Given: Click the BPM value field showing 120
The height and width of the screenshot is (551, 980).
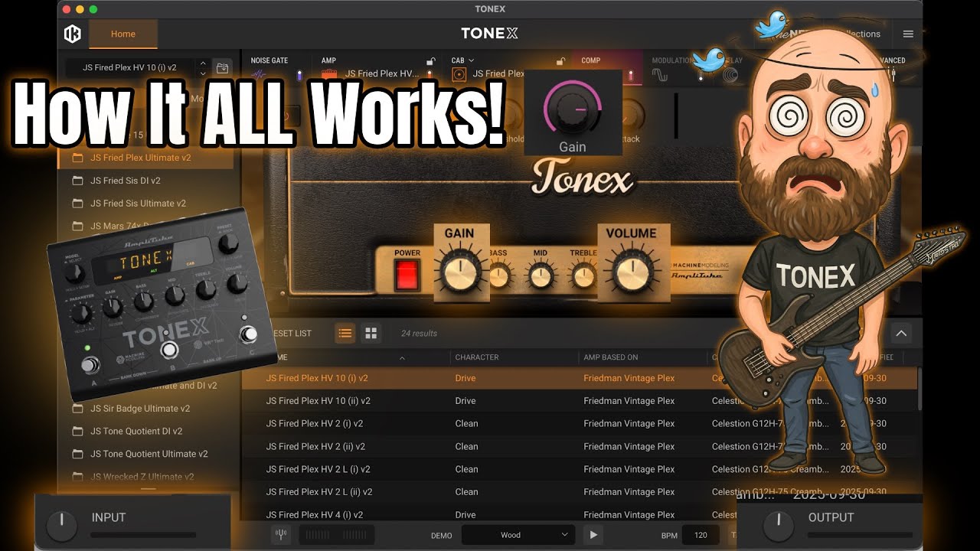Looking at the screenshot, I should 701,535.
